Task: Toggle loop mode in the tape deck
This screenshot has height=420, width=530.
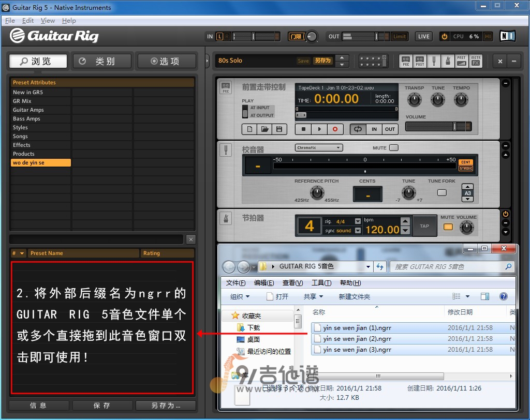Action: coord(358,129)
